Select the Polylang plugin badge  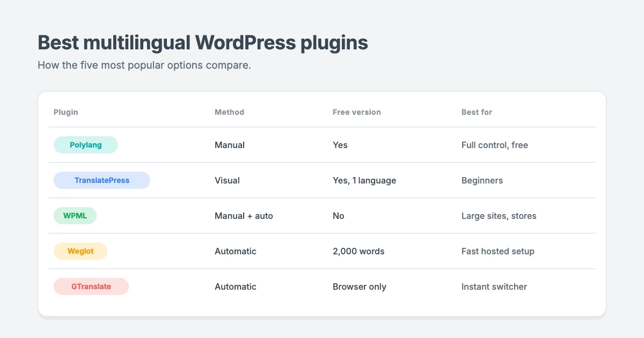pos(86,145)
